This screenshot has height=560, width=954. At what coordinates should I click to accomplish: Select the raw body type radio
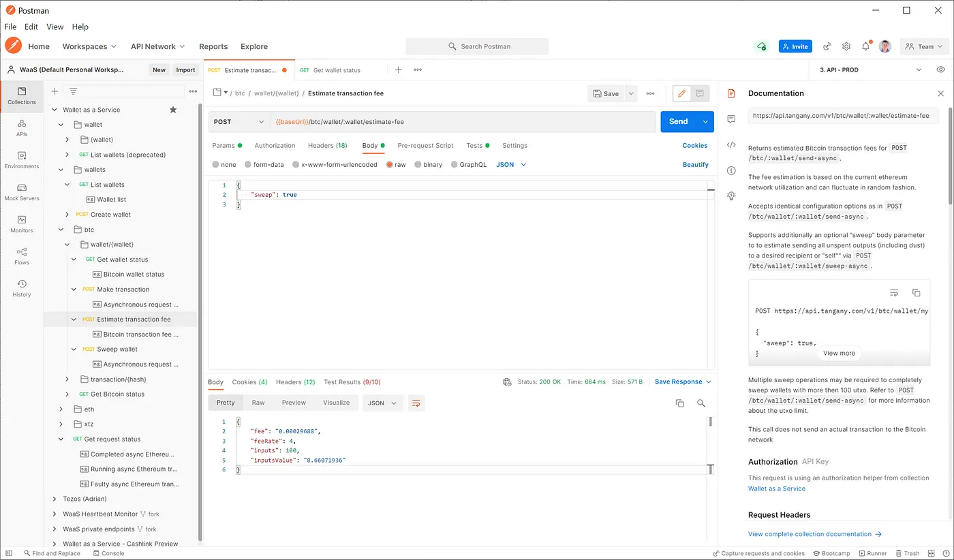(x=390, y=164)
